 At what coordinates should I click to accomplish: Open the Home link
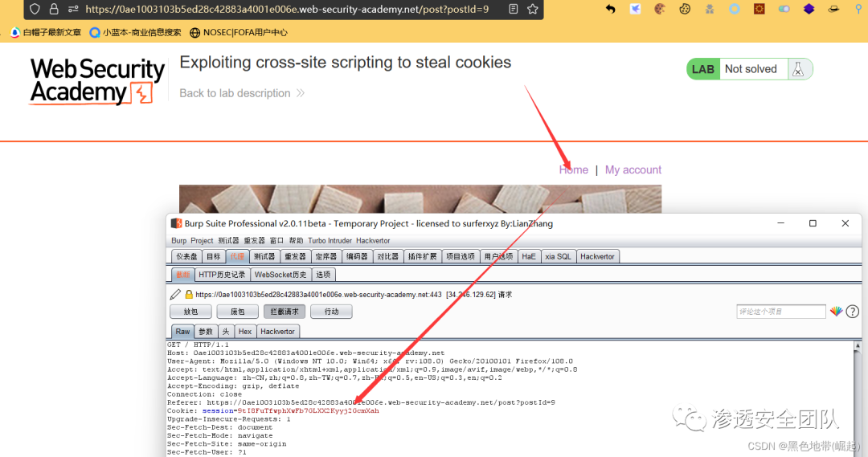click(x=574, y=169)
